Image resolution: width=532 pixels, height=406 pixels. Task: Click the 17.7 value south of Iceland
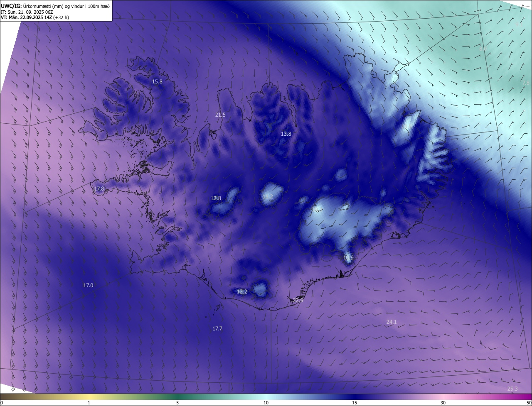tap(217, 329)
